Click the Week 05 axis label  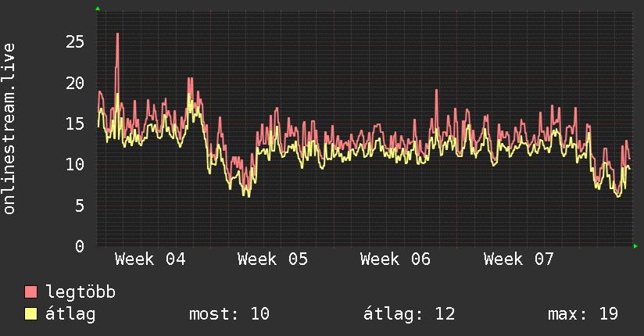(273, 259)
